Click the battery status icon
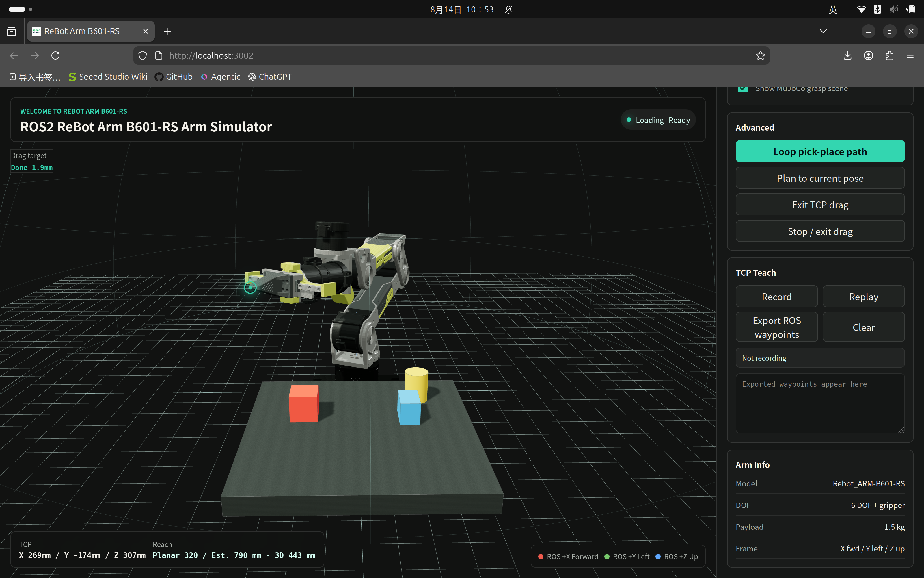Viewport: 924px width, 578px height. coord(910,10)
